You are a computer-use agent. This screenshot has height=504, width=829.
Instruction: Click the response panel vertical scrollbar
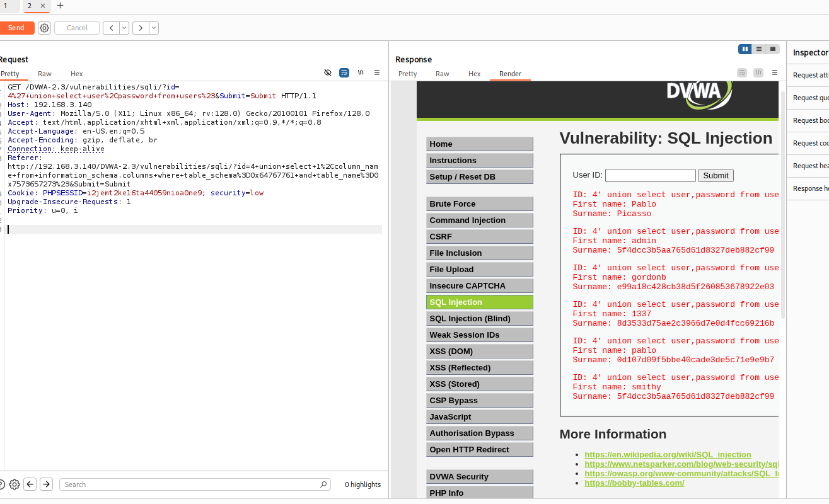point(783,205)
